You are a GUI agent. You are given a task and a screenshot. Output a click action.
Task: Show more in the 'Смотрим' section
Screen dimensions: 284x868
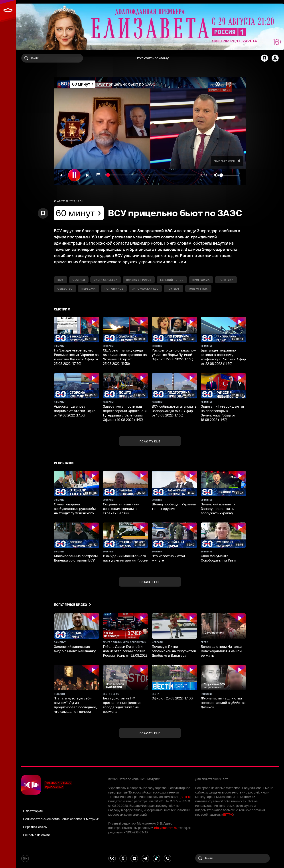click(150, 441)
